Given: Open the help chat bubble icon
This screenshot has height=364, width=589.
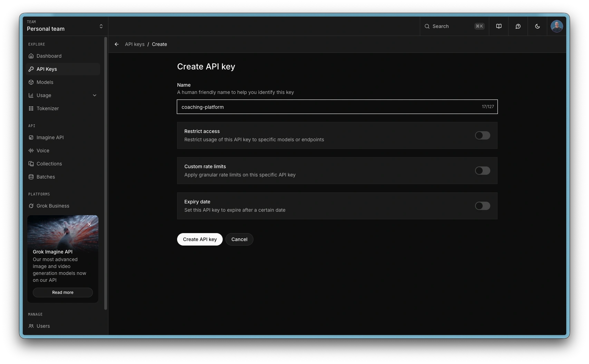Looking at the screenshot, I should pos(518,26).
